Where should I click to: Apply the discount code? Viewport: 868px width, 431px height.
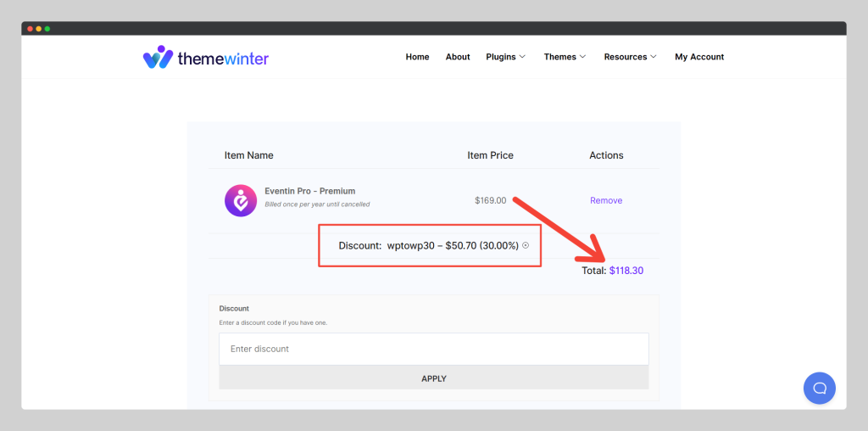(434, 379)
